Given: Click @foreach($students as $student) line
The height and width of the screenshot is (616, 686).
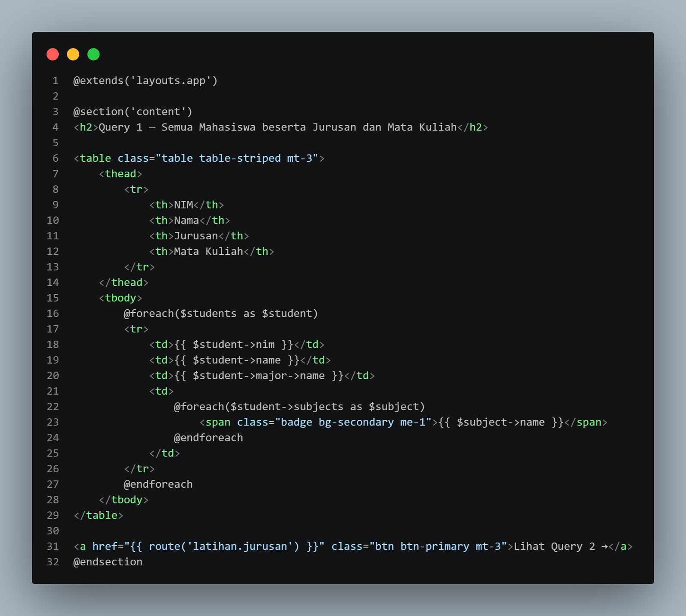Looking at the screenshot, I should point(221,314).
